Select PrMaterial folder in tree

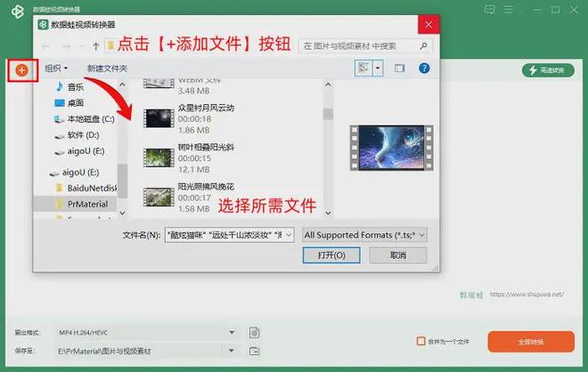[x=82, y=204]
